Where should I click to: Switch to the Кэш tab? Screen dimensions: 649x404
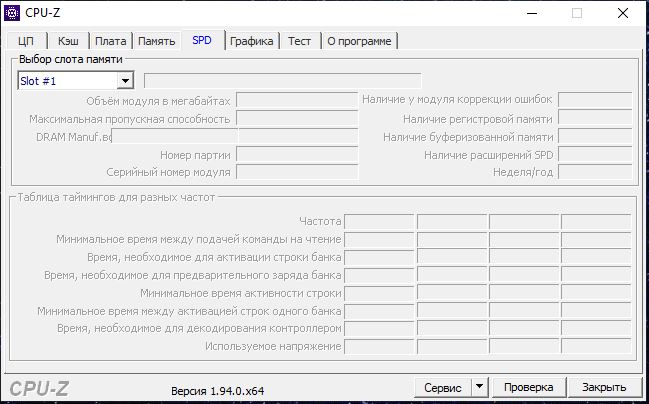point(68,41)
